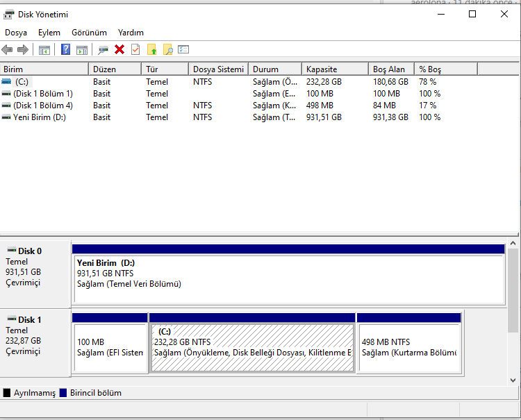The height and width of the screenshot is (420, 521).
Task: Maximize the Disk Yönetimi window
Action: 472,15
